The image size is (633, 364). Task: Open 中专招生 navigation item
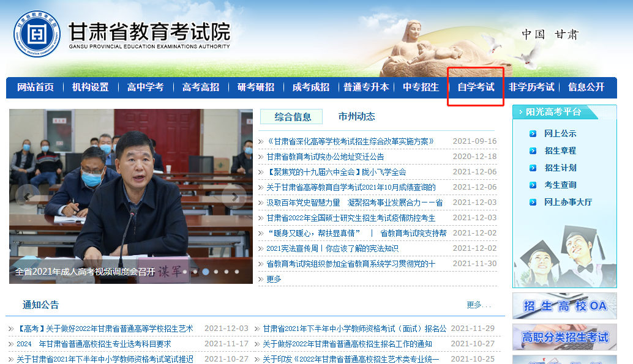pos(421,87)
